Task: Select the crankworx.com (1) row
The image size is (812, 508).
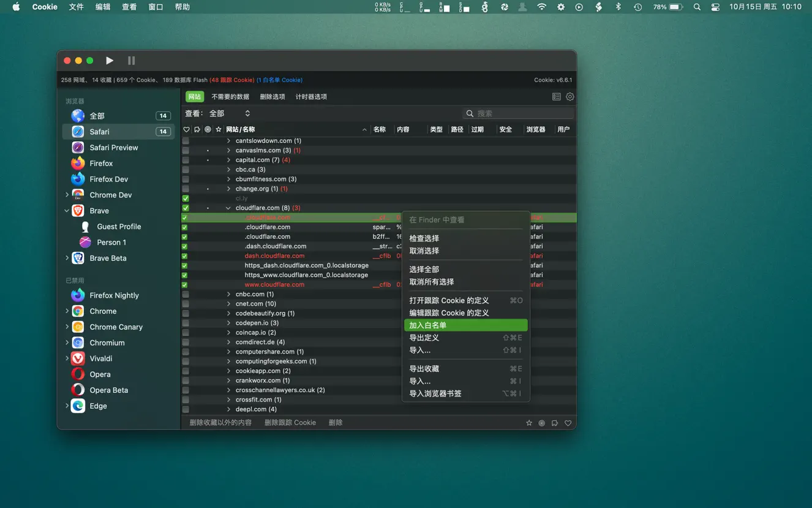Action: [x=378, y=381]
